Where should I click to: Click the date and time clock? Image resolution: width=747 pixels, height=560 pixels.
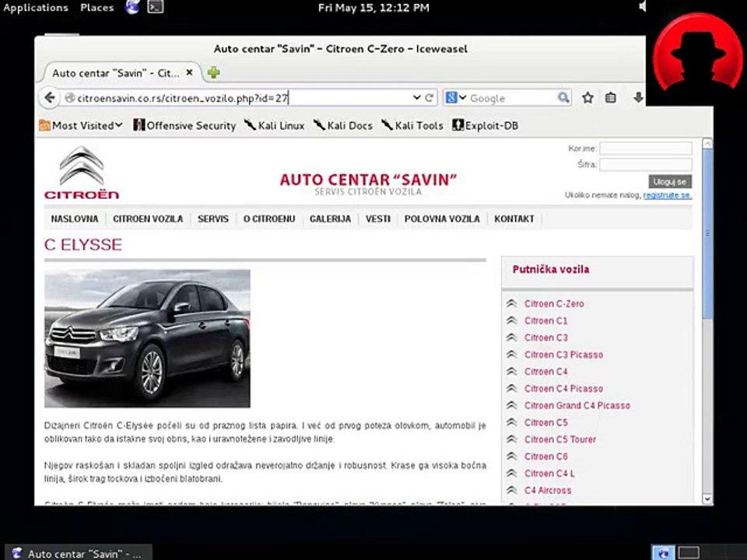373,8
